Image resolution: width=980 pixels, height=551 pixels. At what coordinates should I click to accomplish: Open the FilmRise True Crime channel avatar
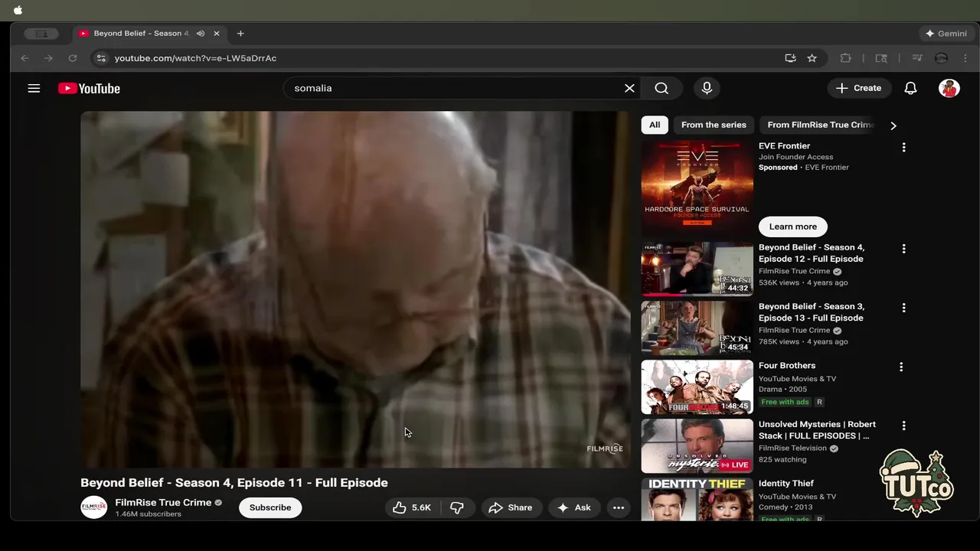[x=94, y=507]
